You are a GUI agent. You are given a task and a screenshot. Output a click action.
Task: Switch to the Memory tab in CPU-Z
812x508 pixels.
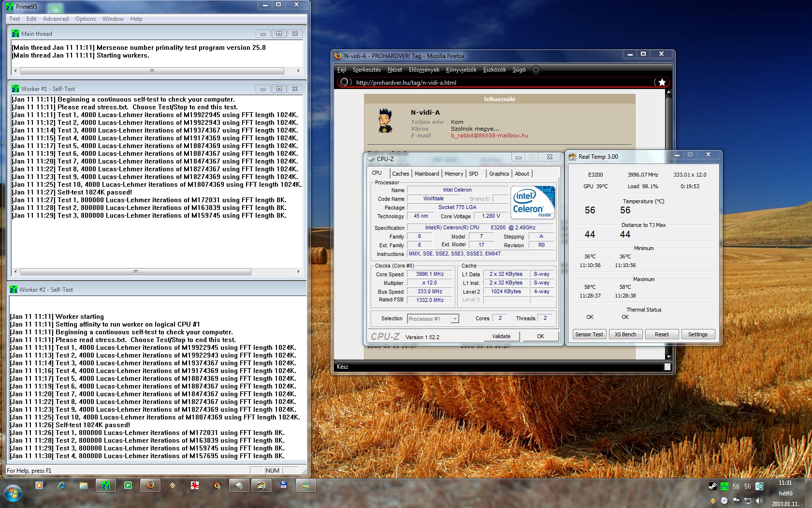click(x=454, y=174)
